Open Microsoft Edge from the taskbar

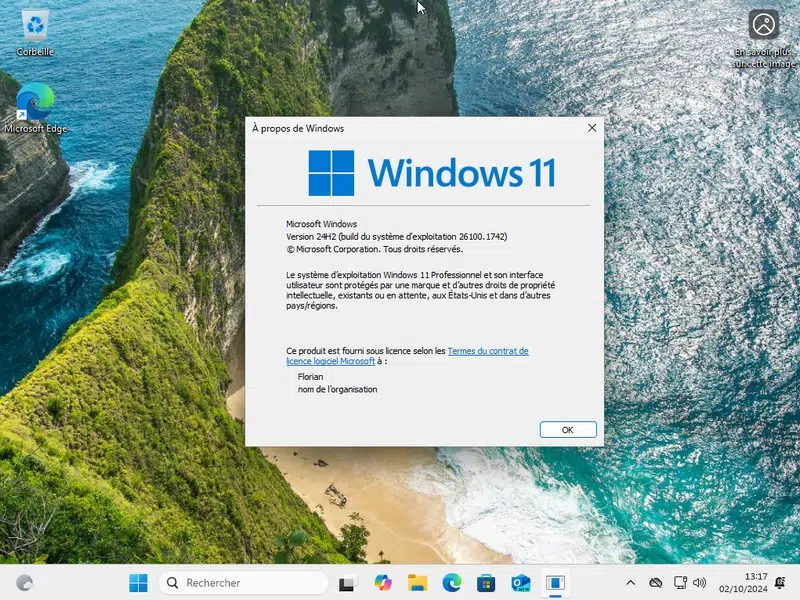pos(452,583)
